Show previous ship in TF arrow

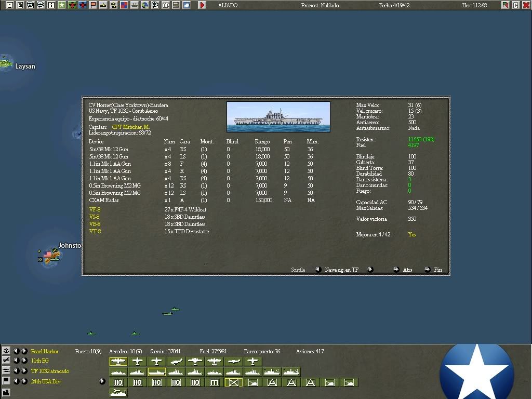click(318, 270)
